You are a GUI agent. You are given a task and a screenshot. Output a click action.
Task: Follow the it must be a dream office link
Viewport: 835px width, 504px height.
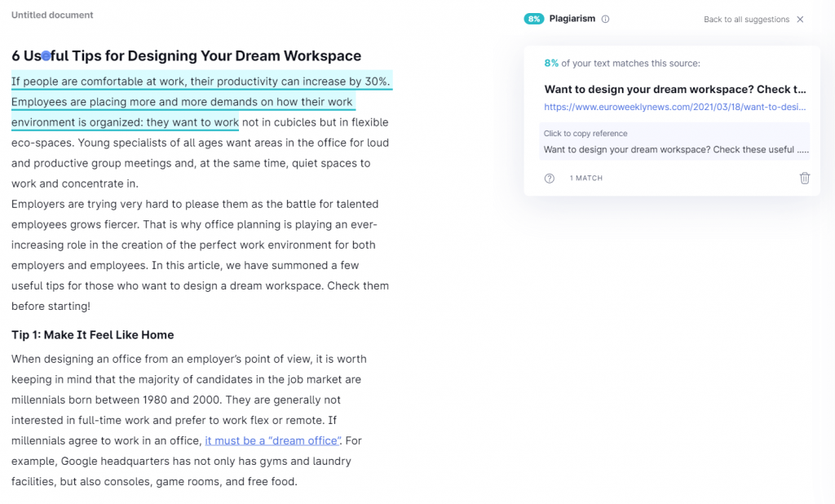click(x=272, y=440)
